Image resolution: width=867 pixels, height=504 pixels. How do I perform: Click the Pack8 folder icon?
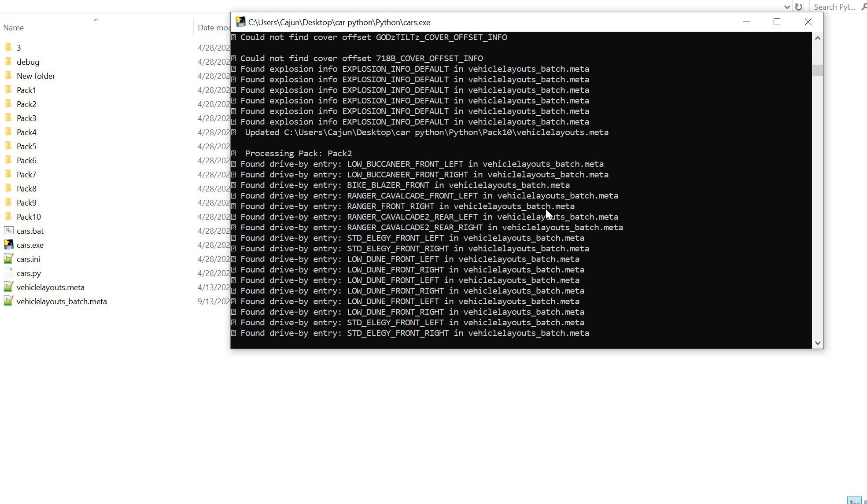pos(8,188)
